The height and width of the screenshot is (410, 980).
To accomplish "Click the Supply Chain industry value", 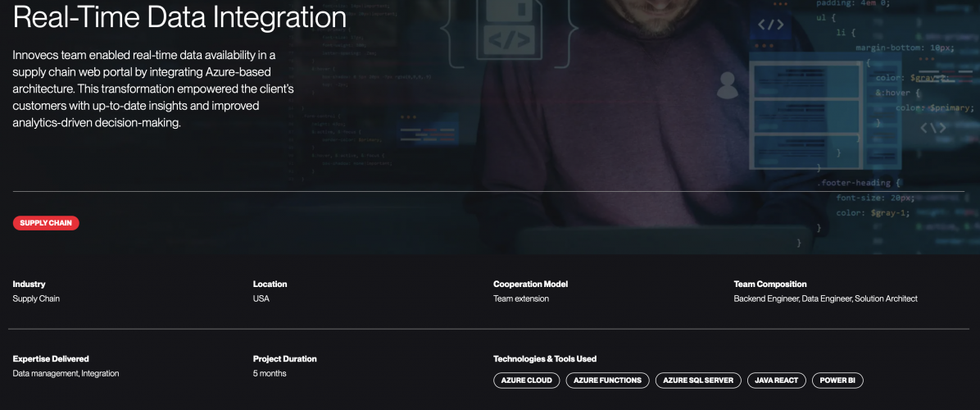I will 36,298.
